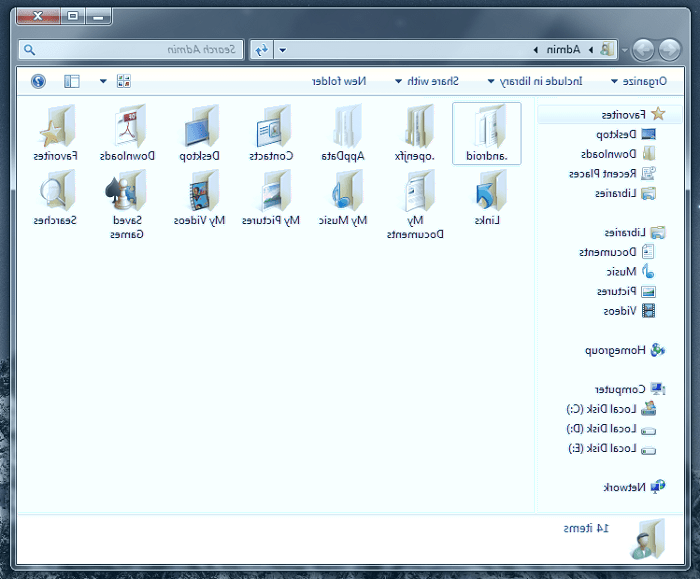Open the Organize dropdown menu

637,81
